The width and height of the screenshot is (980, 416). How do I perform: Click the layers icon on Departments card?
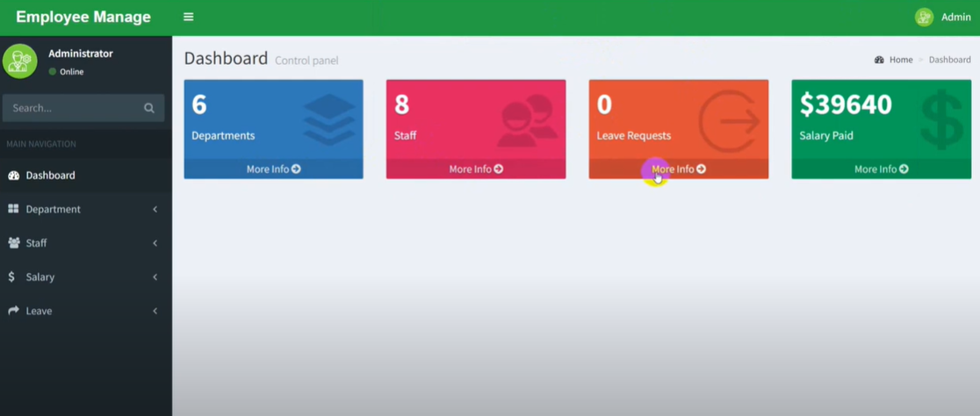329,119
